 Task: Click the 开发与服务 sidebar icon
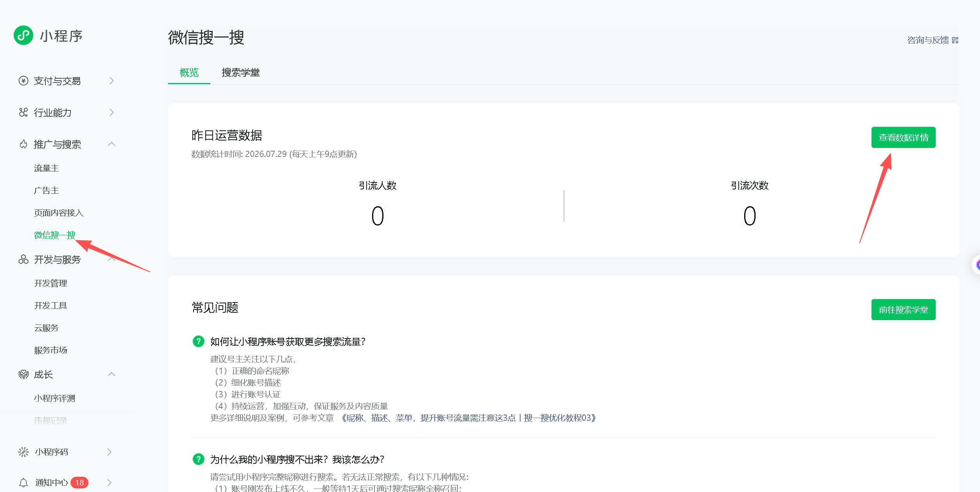pyautogui.click(x=24, y=259)
